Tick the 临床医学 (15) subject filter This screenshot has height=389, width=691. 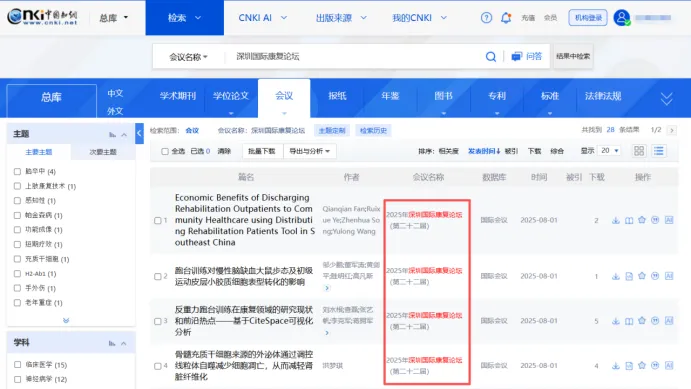[x=17, y=364]
